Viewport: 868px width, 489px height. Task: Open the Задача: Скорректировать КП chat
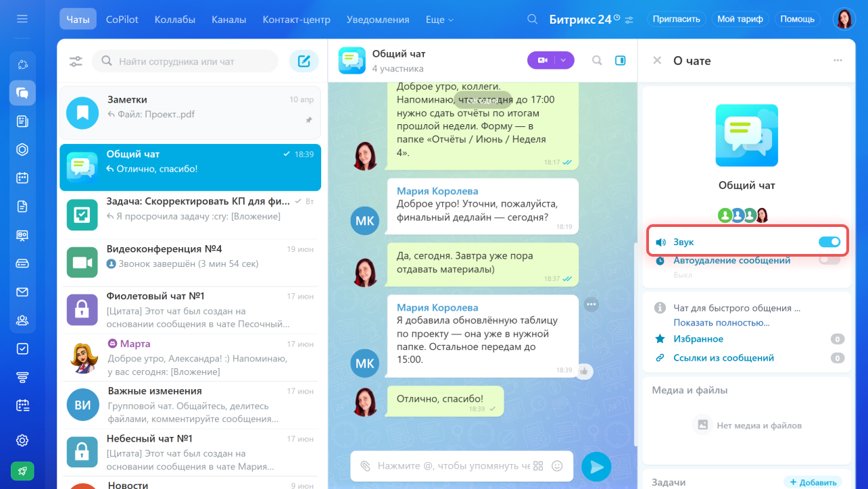click(x=190, y=215)
